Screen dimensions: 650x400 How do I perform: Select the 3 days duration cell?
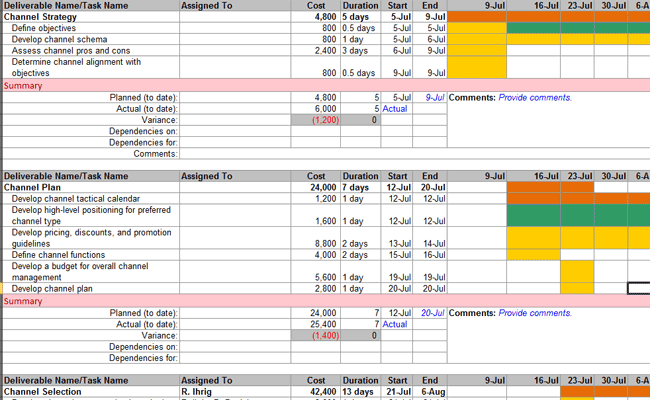click(361, 51)
